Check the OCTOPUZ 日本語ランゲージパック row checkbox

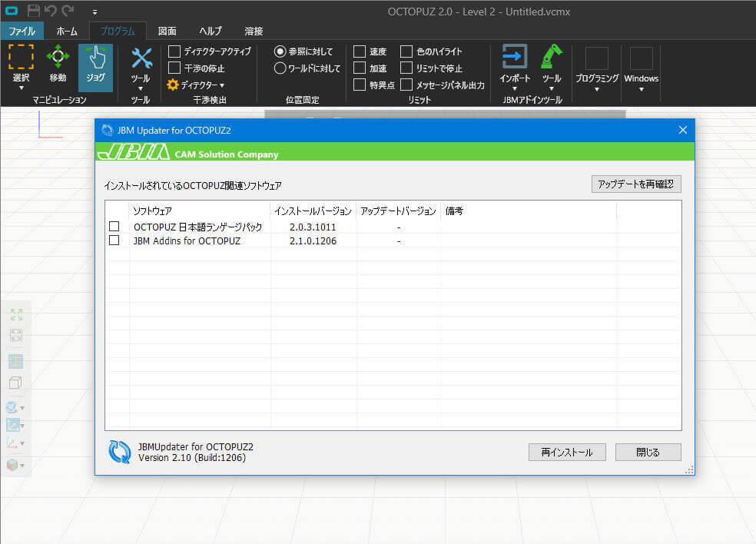pos(114,226)
